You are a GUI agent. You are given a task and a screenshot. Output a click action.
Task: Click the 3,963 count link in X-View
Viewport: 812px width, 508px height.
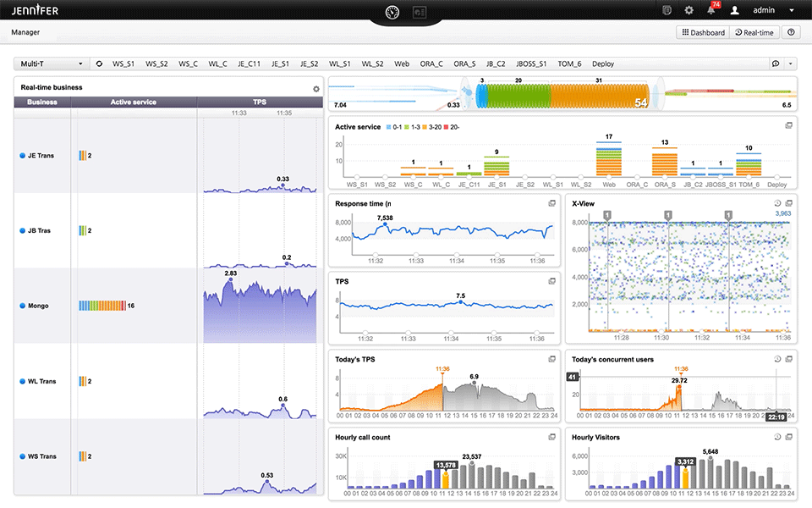(784, 215)
